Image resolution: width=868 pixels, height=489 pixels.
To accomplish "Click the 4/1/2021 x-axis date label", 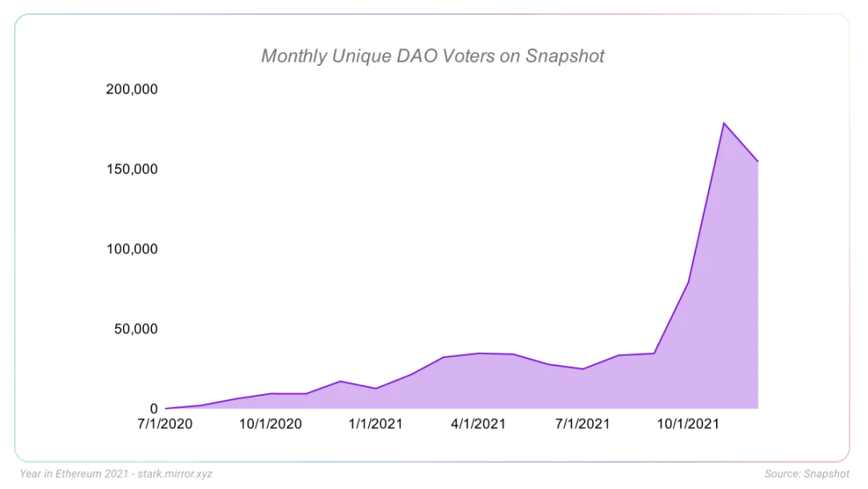I will (478, 424).
